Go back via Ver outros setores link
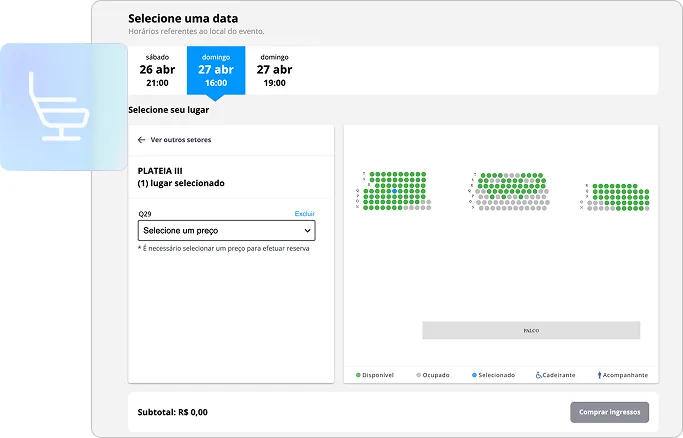This screenshot has width=683, height=438. [181, 140]
